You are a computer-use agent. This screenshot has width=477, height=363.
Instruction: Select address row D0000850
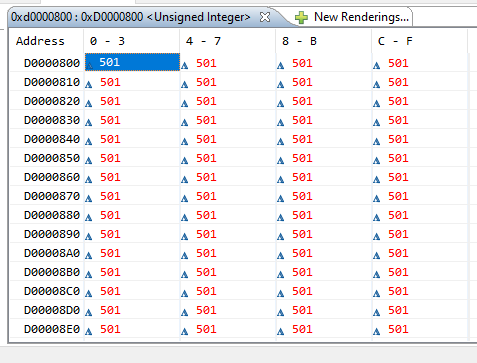pyautogui.click(x=52, y=158)
